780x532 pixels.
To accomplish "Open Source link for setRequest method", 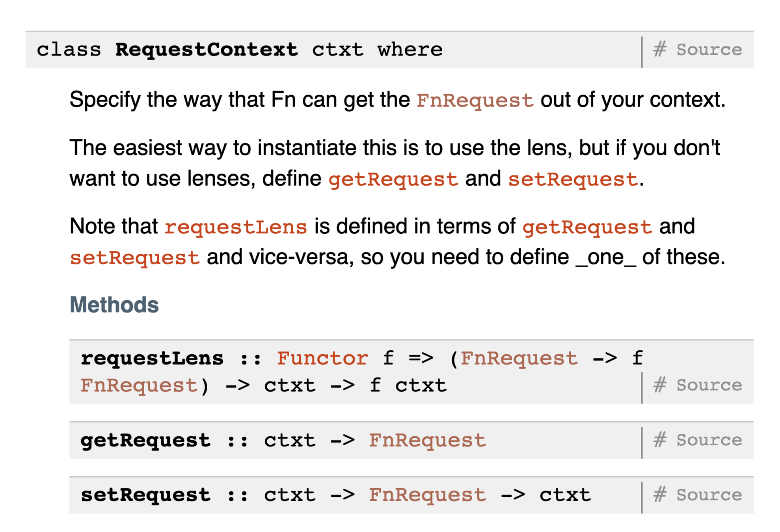I will (709, 495).
